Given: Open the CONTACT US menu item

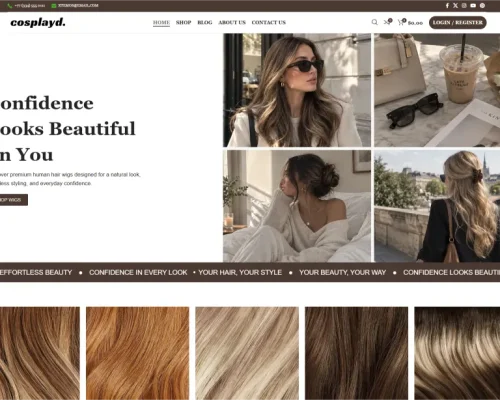Looking at the screenshot, I should click(x=269, y=22).
